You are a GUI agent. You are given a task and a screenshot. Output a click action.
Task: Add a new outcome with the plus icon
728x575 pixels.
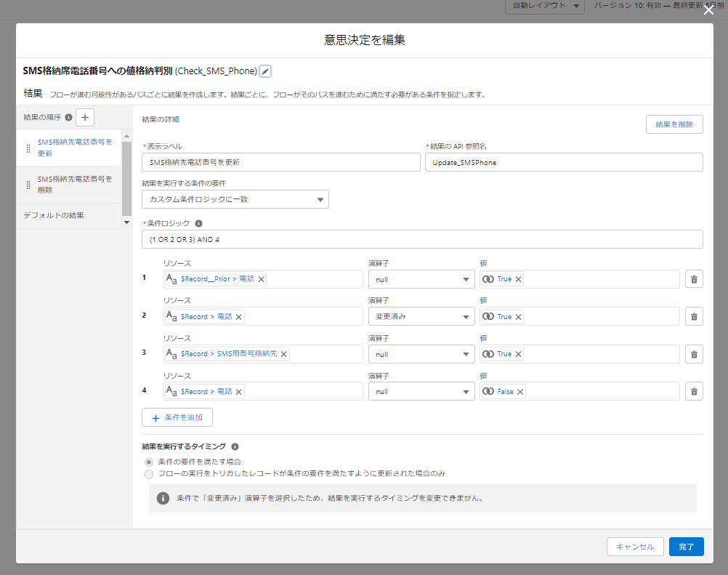pos(85,118)
